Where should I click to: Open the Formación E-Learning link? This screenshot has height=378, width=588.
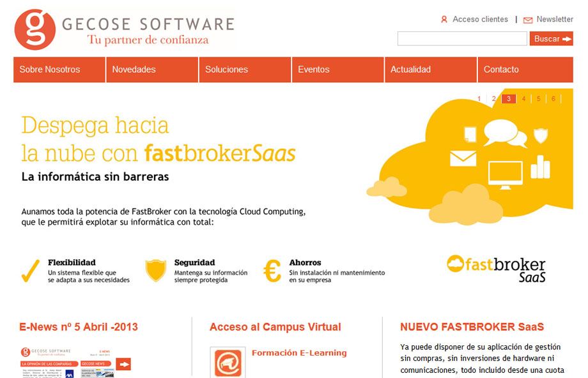point(299,353)
